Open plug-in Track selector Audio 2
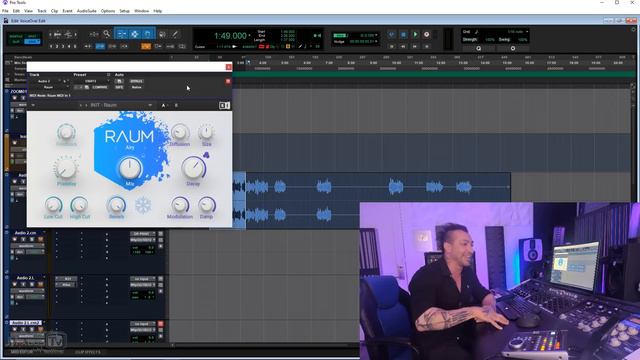Image resolution: width=640 pixels, height=360 pixels. pyautogui.click(x=44, y=81)
